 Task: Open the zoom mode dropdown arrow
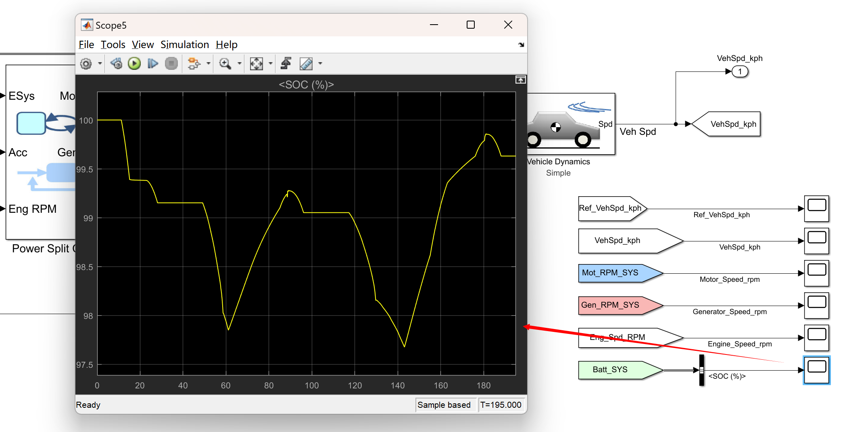pos(240,63)
